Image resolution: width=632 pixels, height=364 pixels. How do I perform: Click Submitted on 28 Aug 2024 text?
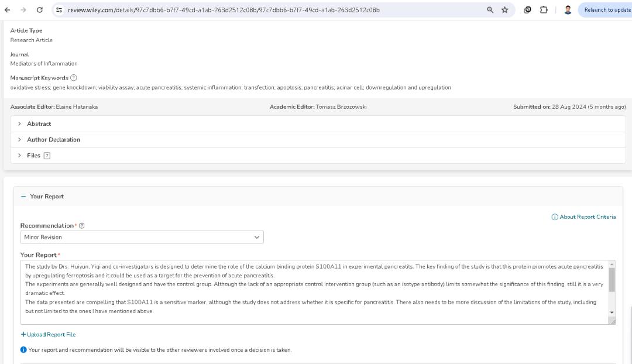[569, 107]
